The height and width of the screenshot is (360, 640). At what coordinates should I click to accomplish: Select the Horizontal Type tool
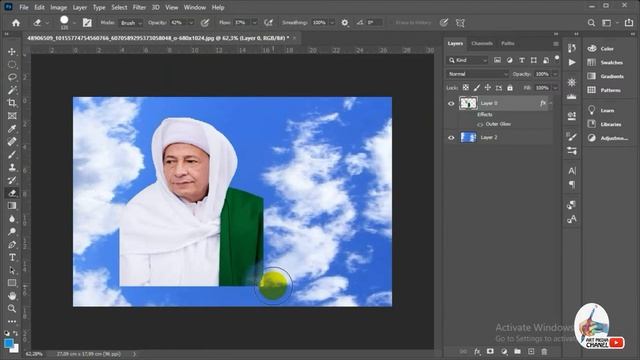(x=12, y=257)
